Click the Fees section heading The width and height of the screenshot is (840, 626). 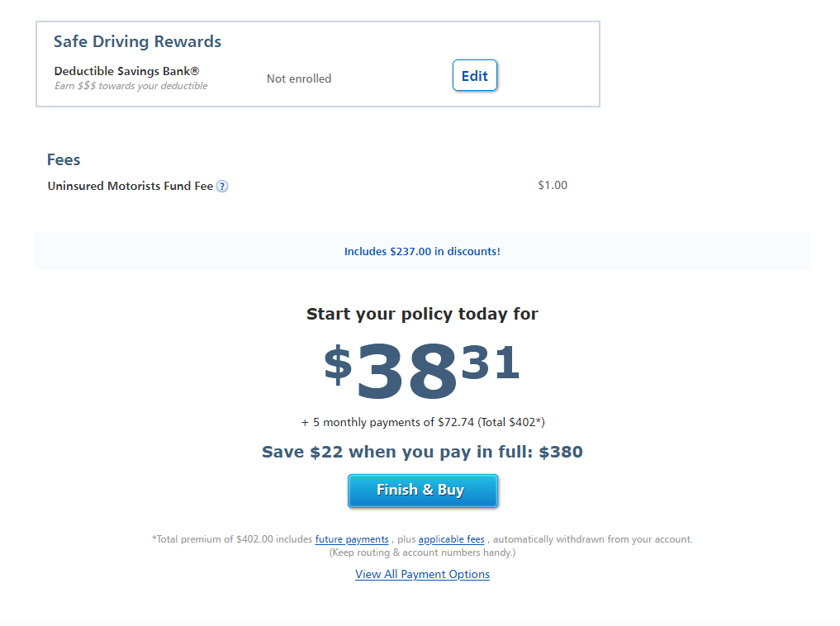(x=64, y=159)
